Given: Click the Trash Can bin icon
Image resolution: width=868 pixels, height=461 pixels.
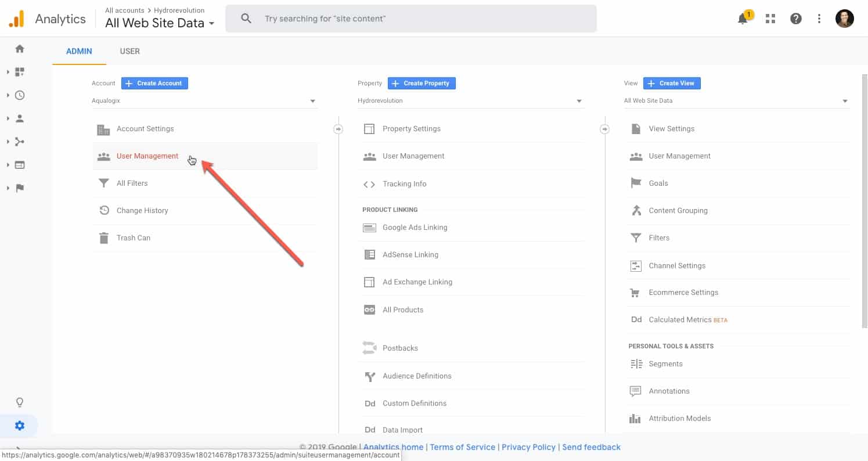Looking at the screenshot, I should tap(104, 238).
